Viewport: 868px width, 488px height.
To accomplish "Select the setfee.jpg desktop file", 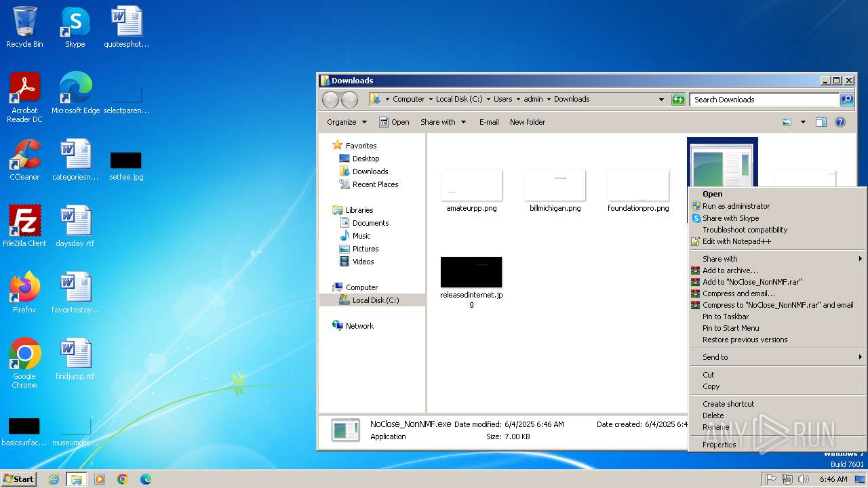I will [126, 167].
